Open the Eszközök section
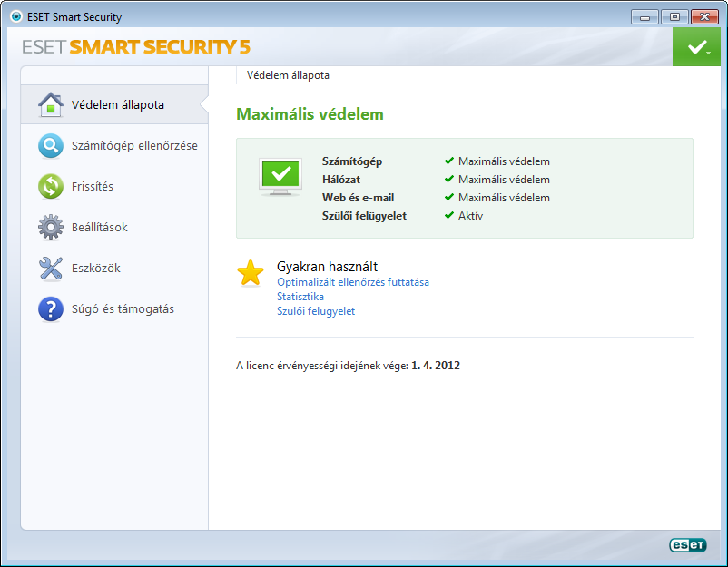This screenshot has height=567, width=728. 114,269
